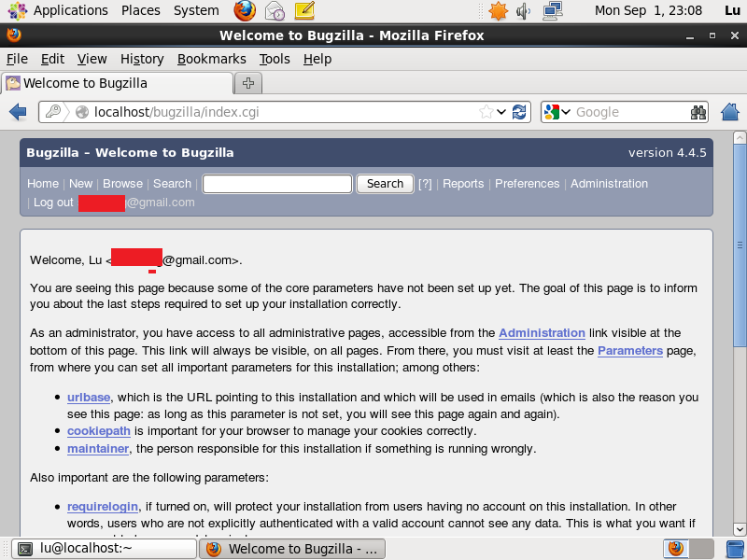
Task: Follow the Parameters link
Action: [629, 351]
